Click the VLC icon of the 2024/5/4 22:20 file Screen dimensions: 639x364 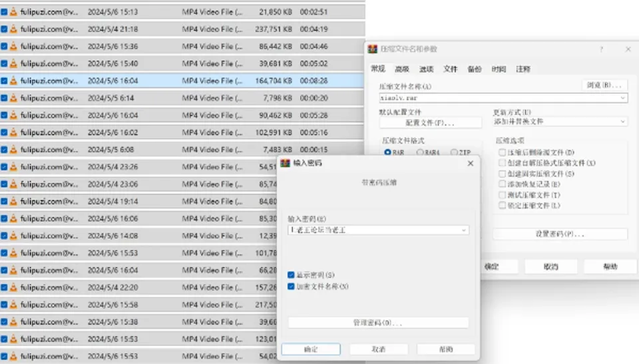(x=13, y=287)
